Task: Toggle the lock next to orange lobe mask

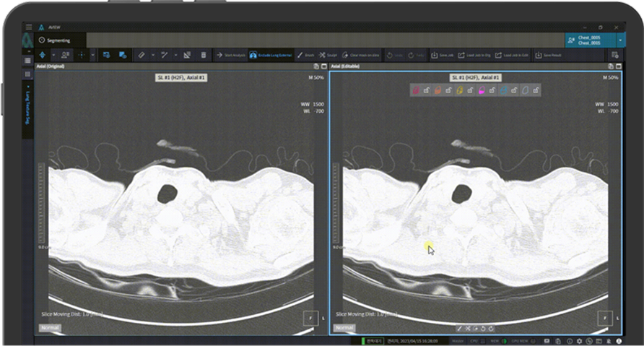Action: pyautogui.click(x=449, y=90)
